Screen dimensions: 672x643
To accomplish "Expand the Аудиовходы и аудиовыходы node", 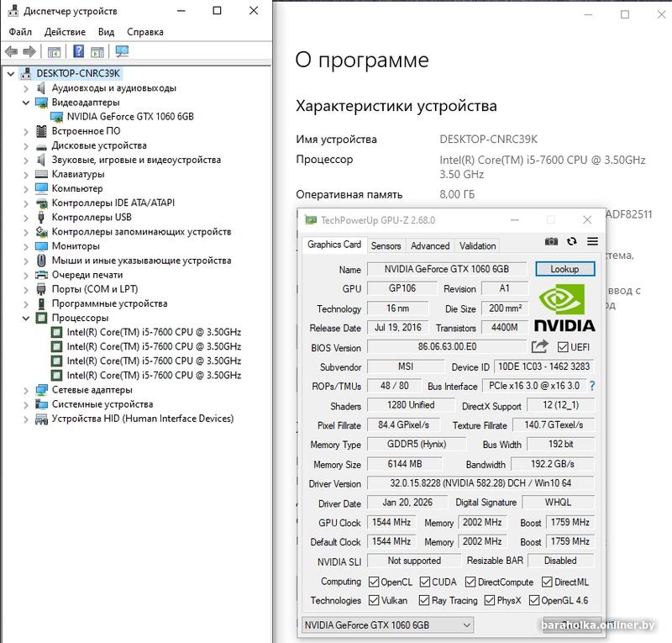I will tap(26, 88).
